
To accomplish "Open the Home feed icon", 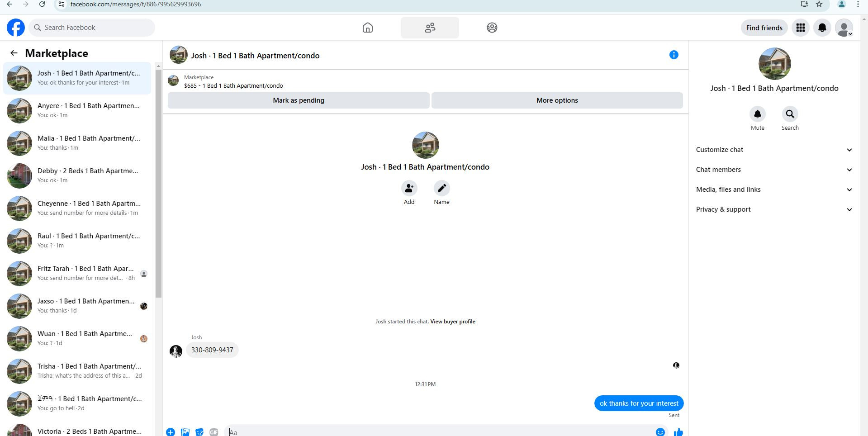I will click(x=368, y=28).
